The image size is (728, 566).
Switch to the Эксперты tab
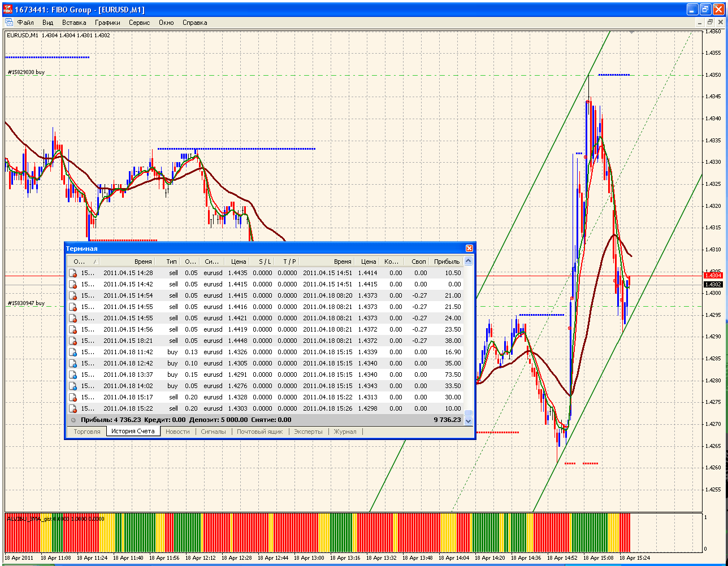pyautogui.click(x=308, y=432)
